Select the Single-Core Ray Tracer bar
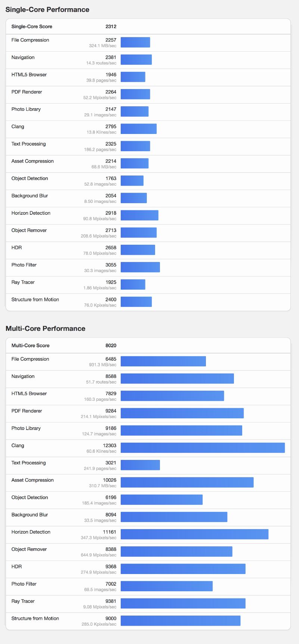The height and width of the screenshot is (644, 299). (133, 284)
